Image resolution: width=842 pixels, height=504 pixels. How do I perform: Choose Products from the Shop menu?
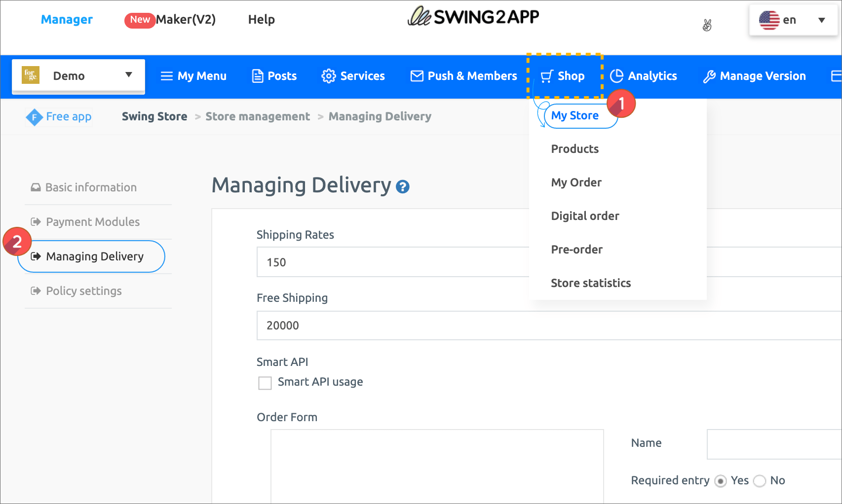pyautogui.click(x=574, y=149)
